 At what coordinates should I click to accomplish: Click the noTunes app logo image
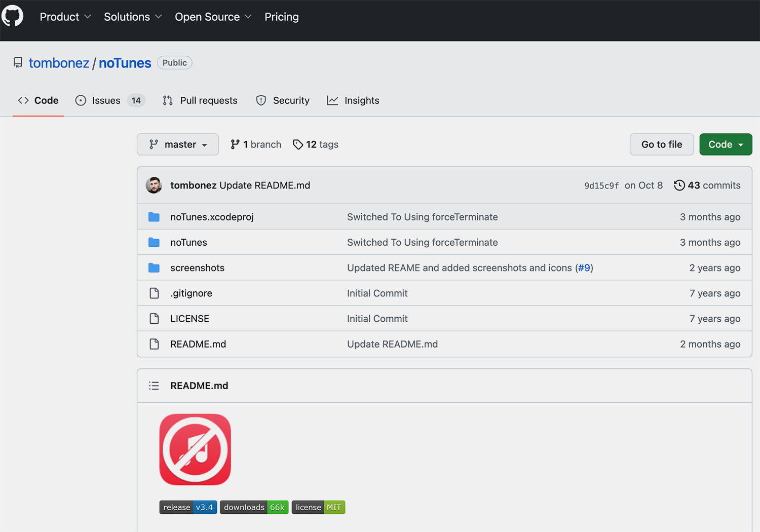pos(195,449)
